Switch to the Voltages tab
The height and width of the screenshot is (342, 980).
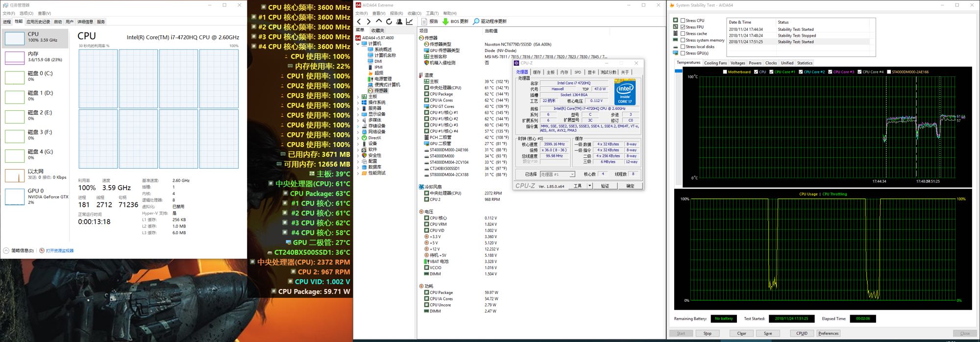coord(737,63)
